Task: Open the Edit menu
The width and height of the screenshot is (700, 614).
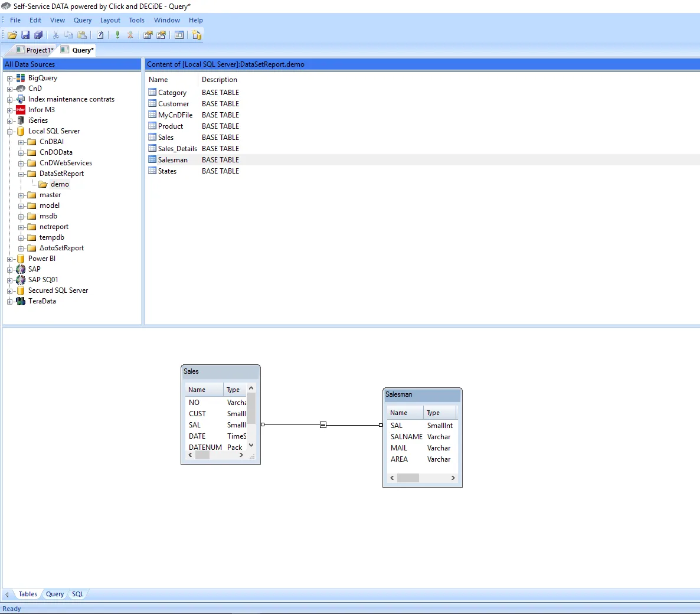Action: click(x=35, y=20)
